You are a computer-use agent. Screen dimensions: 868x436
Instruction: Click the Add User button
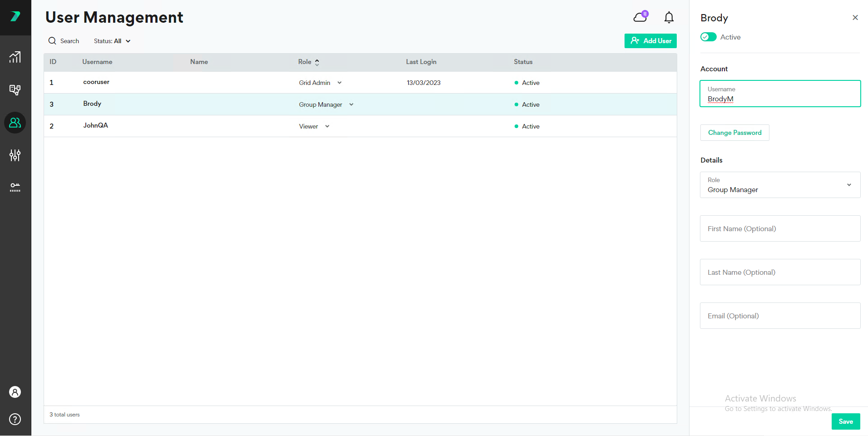(650, 40)
